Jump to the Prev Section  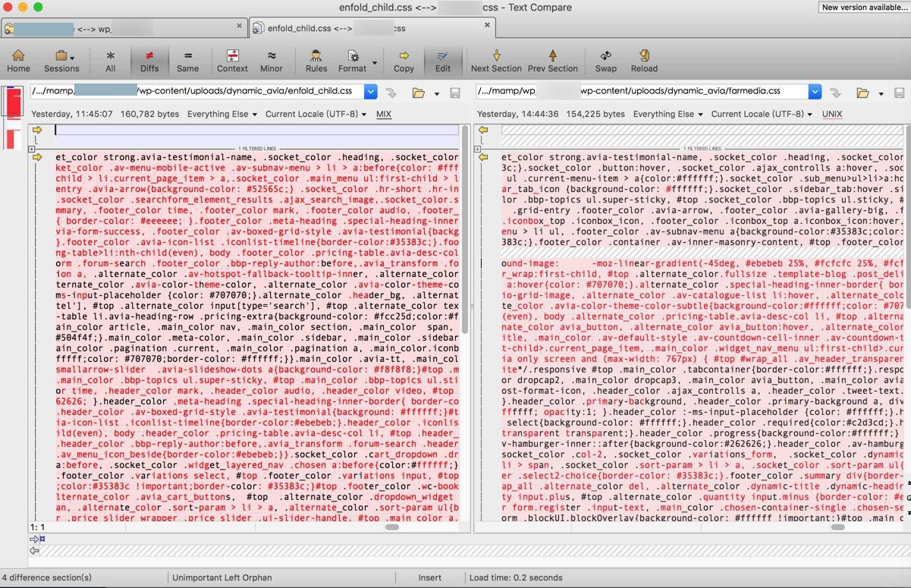click(x=552, y=61)
